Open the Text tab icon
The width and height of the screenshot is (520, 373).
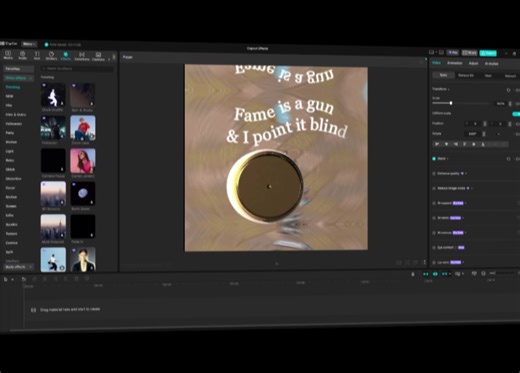37,55
